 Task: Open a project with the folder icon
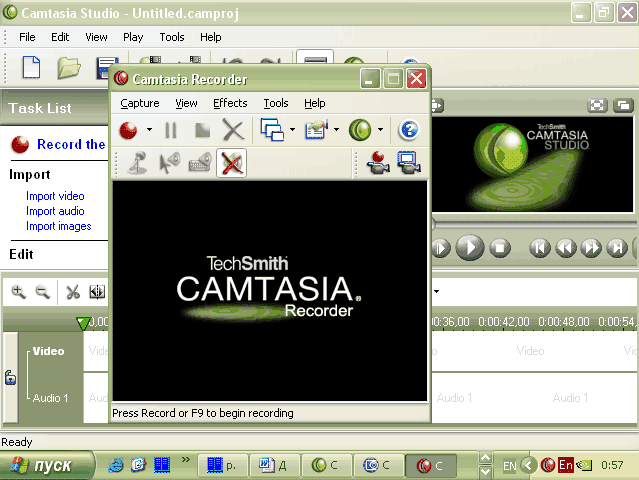tap(68, 67)
